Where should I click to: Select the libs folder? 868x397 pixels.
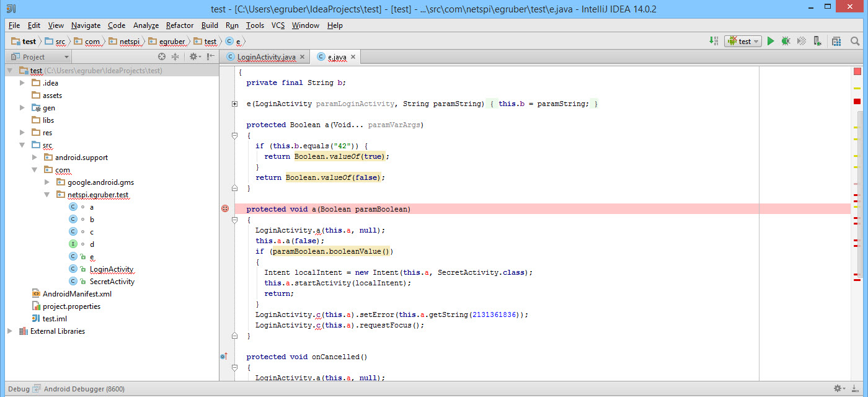[48, 120]
